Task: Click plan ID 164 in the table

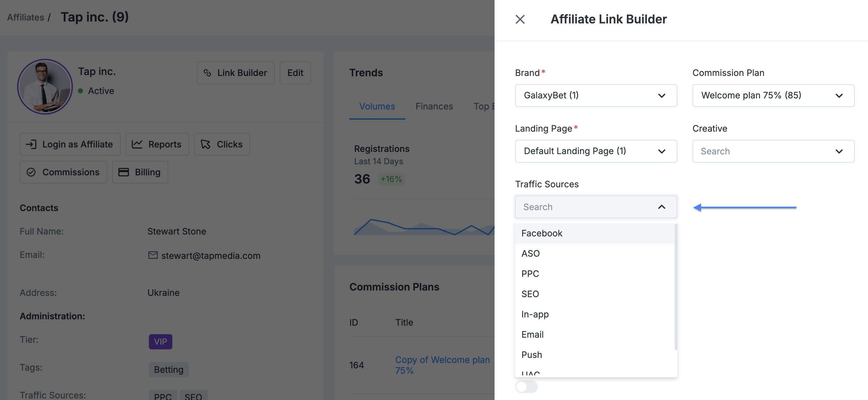Action: tap(356, 365)
